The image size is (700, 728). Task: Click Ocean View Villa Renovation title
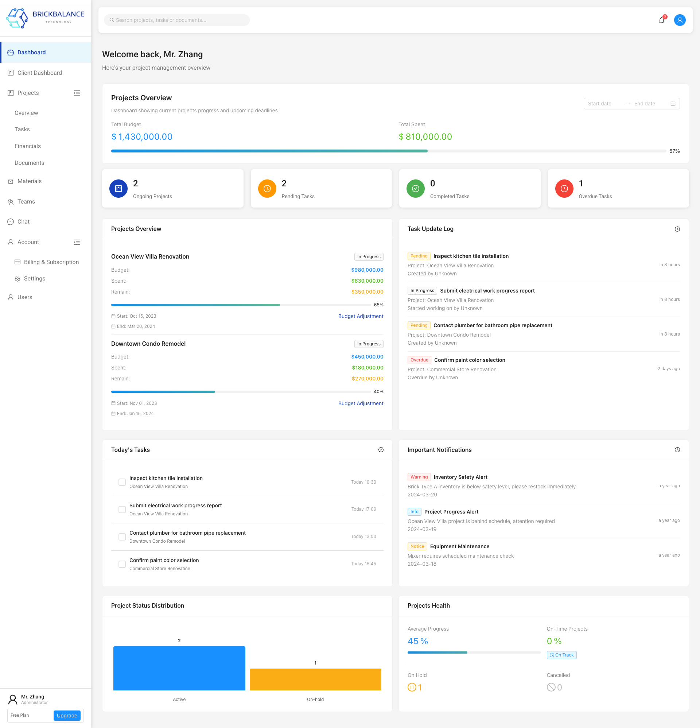150,257
